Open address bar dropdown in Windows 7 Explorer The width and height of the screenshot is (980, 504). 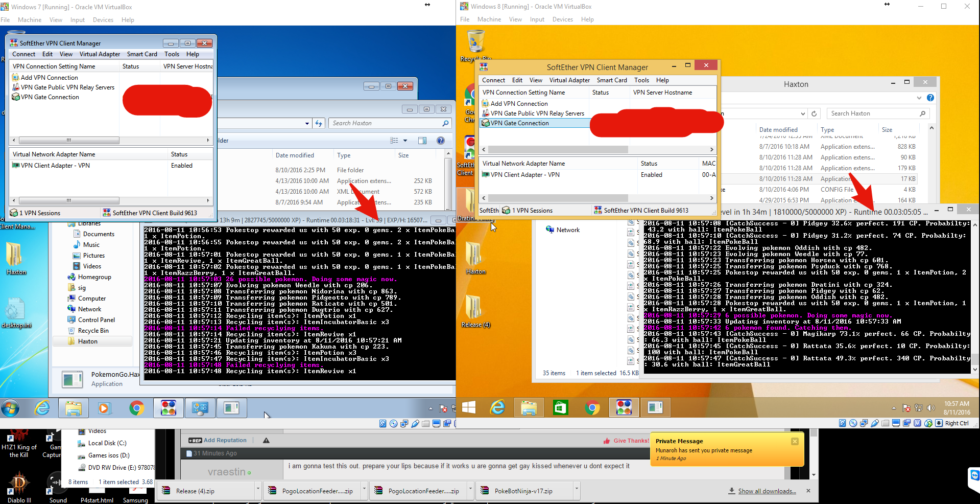307,123
